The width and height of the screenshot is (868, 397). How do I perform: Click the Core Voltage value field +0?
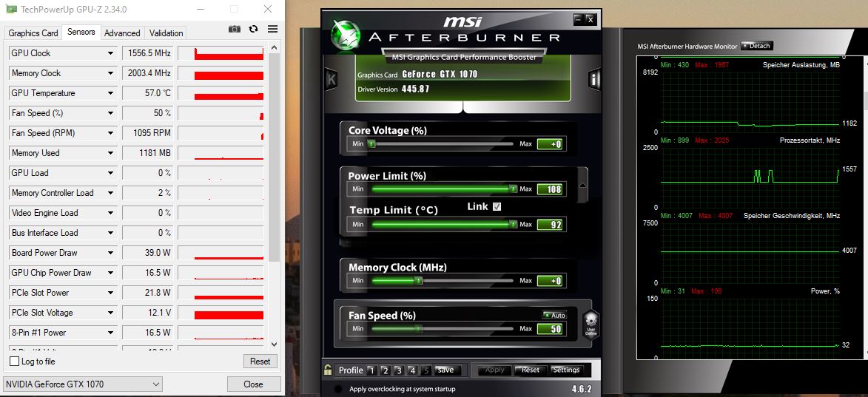[x=550, y=144]
